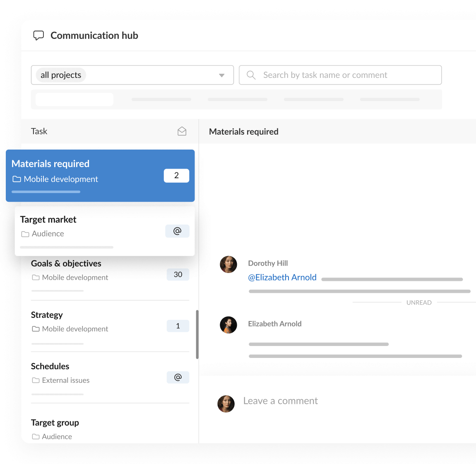Click the all projects filter chip

pos(60,75)
